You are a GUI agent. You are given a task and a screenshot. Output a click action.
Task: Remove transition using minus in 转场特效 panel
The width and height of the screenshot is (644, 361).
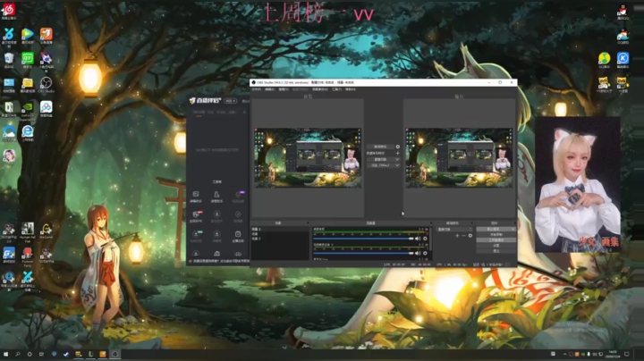click(x=463, y=236)
